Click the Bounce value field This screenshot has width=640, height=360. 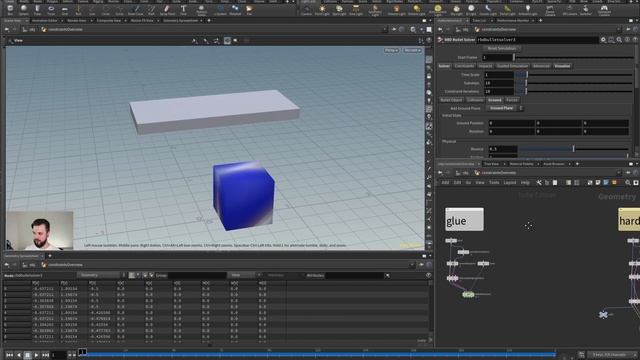click(503, 149)
